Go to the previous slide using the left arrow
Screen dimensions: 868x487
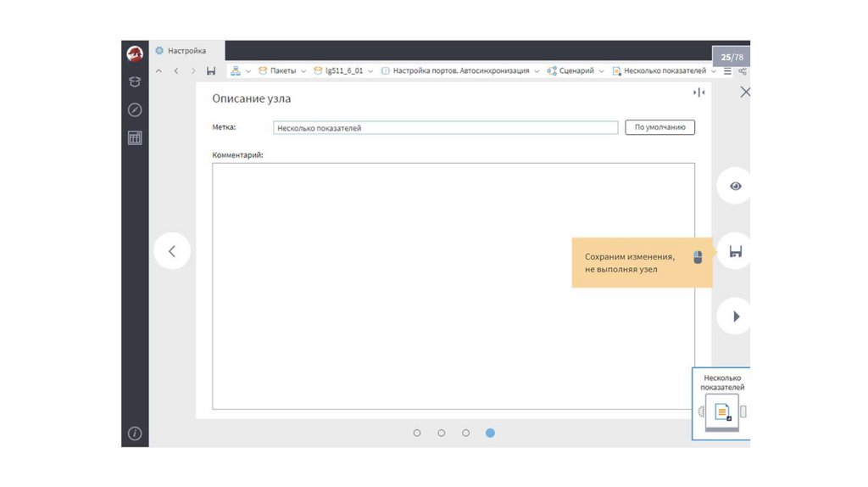172,251
